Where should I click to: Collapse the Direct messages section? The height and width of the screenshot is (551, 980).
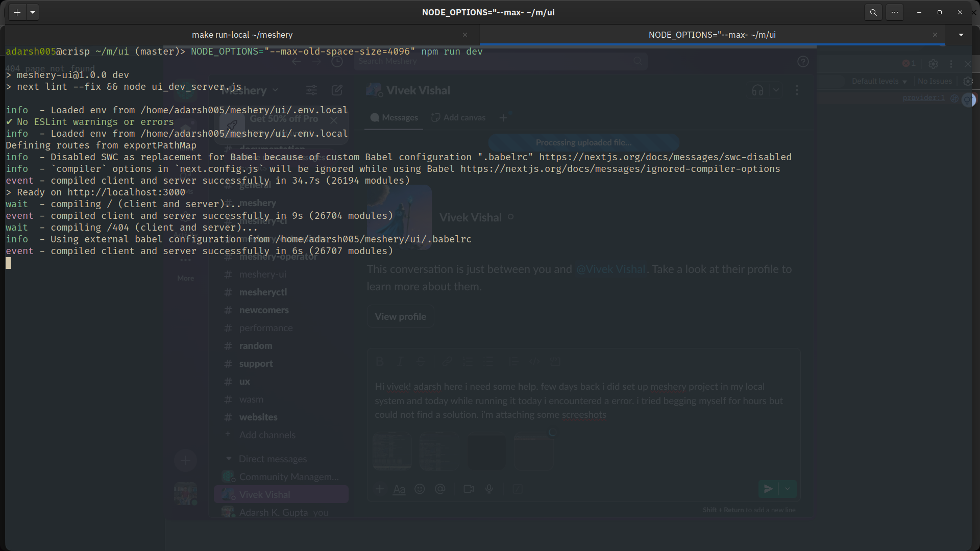pyautogui.click(x=229, y=459)
